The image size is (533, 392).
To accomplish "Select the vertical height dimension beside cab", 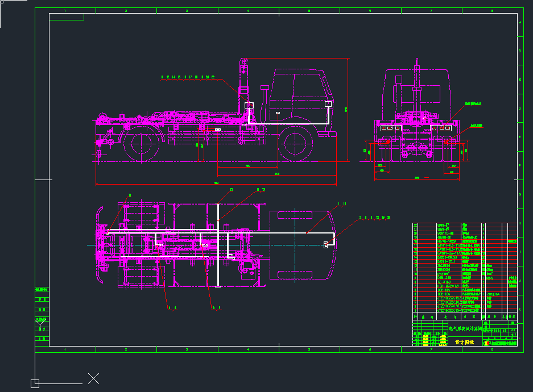I will 346,109.
